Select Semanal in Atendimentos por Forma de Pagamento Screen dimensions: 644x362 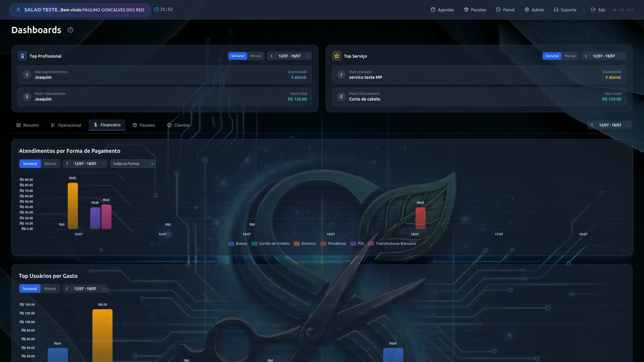tap(30, 164)
